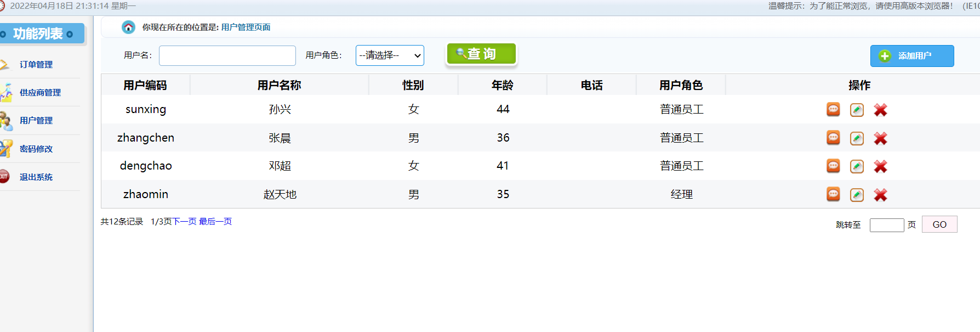This screenshot has width=980, height=332.
Task: Click edit icon for user sunxing
Action: pos(857,110)
